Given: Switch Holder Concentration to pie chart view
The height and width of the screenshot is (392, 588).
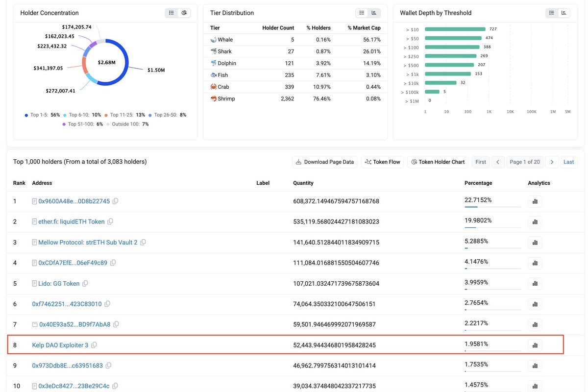Looking at the screenshot, I should (x=184, y=13).
